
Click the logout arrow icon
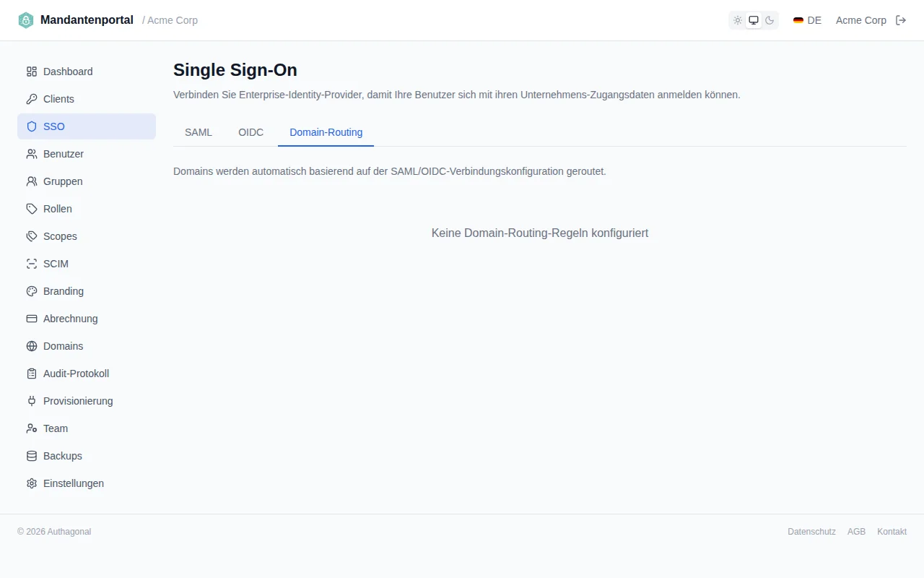coord(901,20)
